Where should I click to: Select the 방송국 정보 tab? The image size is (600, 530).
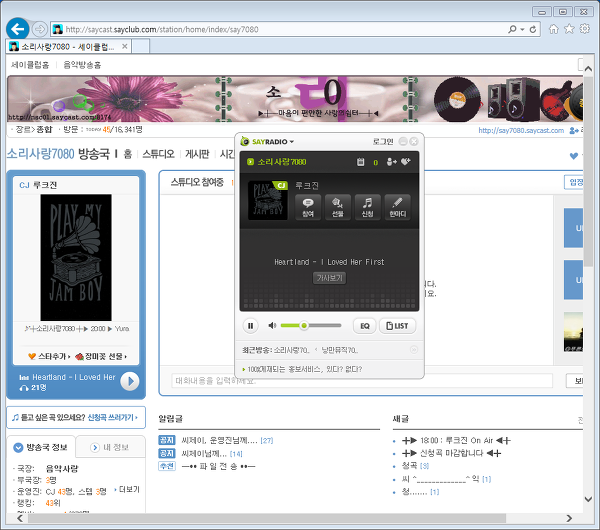click(41, 447)
